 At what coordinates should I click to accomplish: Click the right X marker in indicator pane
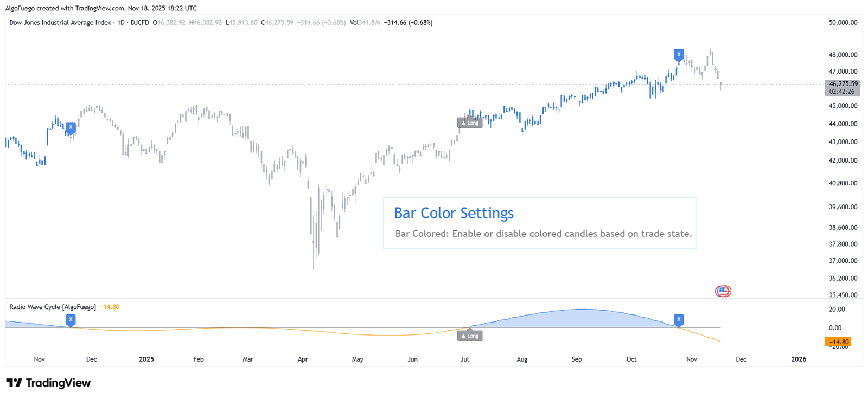(x=678, y=319)
